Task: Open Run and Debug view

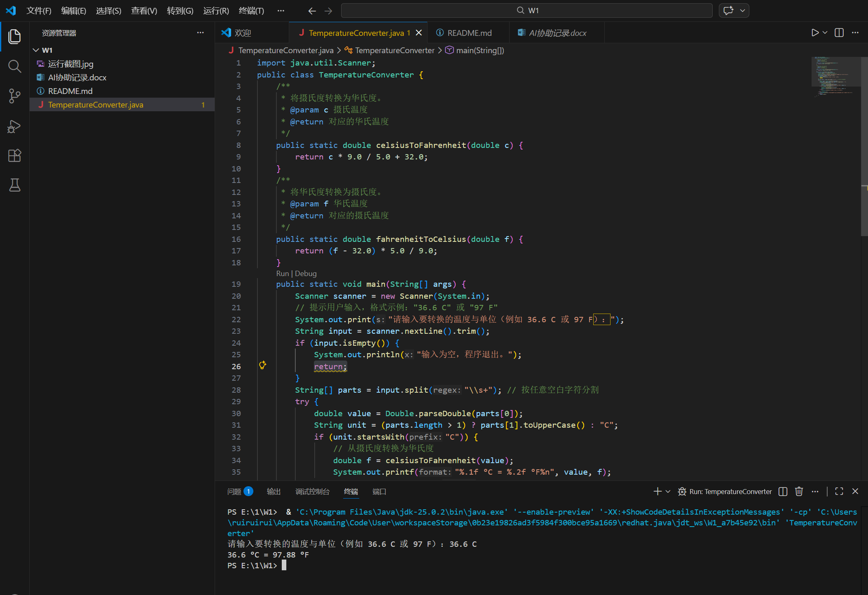Action: (14, 126)
